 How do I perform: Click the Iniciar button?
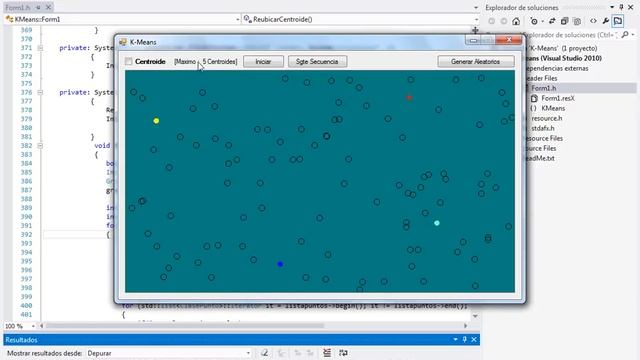(263, 62)
